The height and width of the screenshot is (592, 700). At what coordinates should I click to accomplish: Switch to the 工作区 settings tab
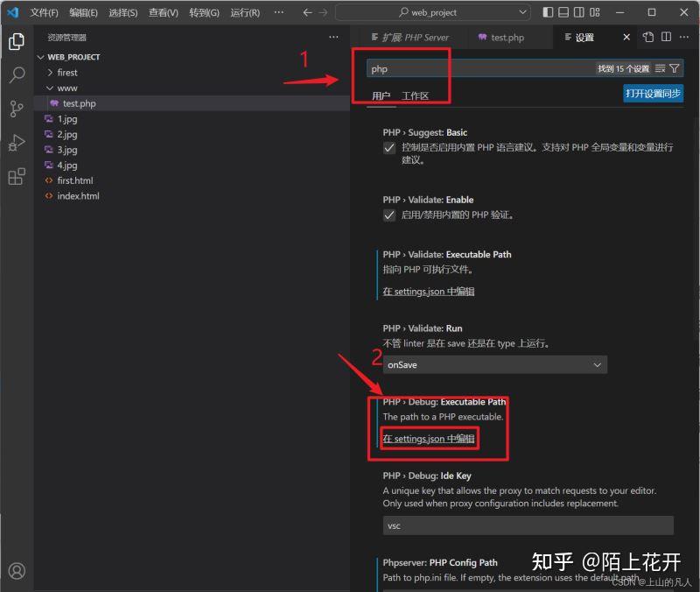pyautogui.click(x=415, y=94)
